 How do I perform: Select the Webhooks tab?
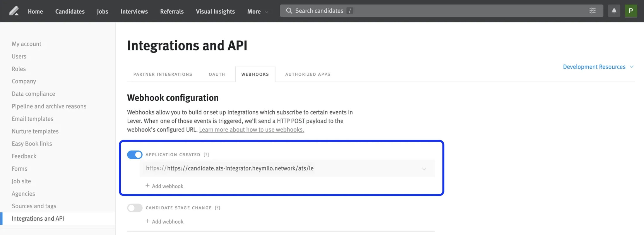coord(255,74)
